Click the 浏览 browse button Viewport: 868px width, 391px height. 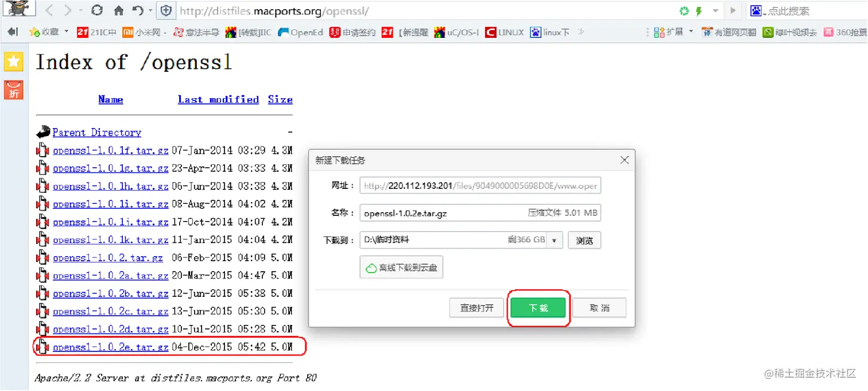click(x=584, y=240)
